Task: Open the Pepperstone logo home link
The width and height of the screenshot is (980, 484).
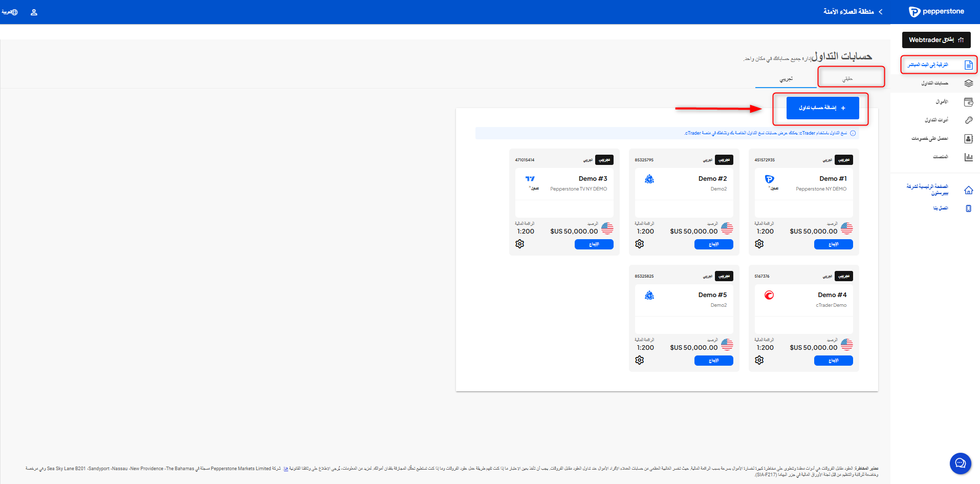Action: tap(936, 12)
